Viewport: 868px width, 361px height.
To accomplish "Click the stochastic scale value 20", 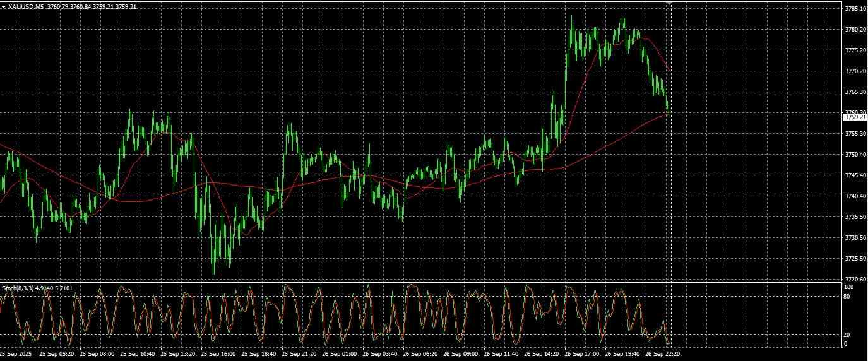I will [x=848, y=335].
